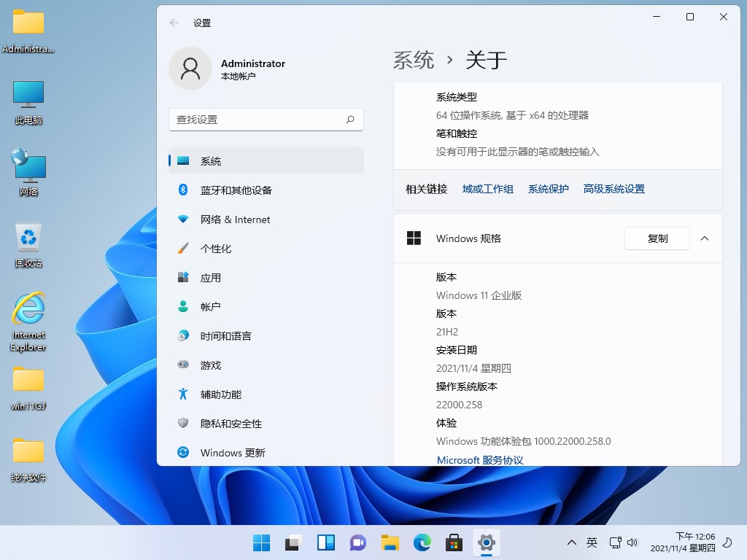Select the 21H2 version text

(x=447, y=332)
